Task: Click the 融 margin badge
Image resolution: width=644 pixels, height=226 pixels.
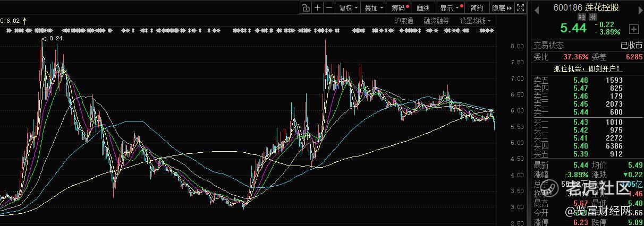Action: tap(581, 17)
